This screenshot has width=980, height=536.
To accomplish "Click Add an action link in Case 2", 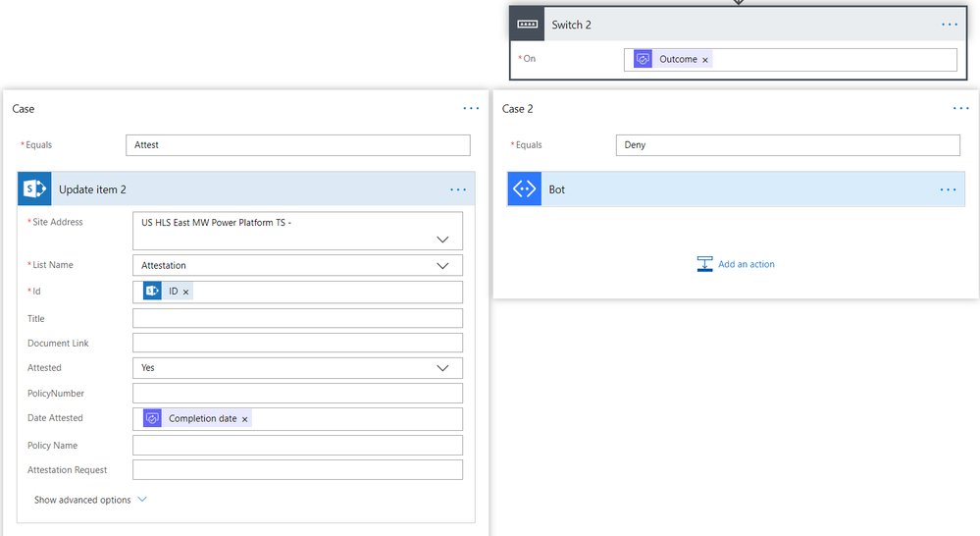I will 747,264.
